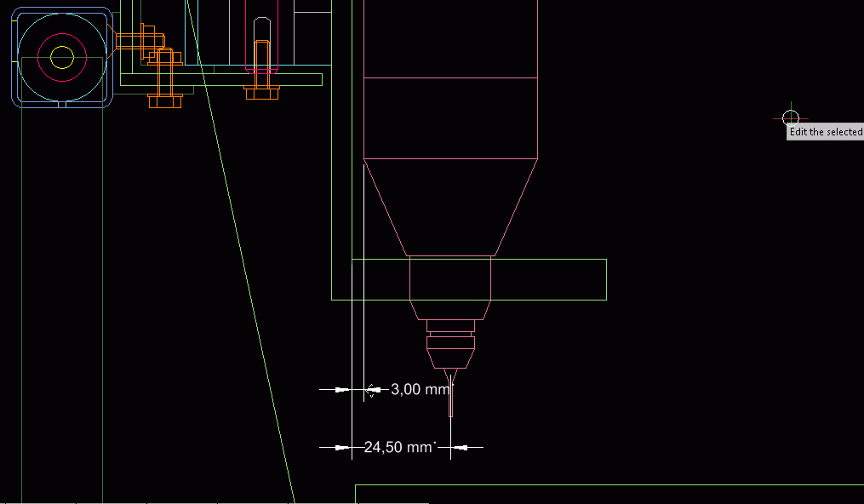This screenshot has width=864, height=504.
Task: Click the "3,00 mm" dimension text
Action: (x=419, y=389)
